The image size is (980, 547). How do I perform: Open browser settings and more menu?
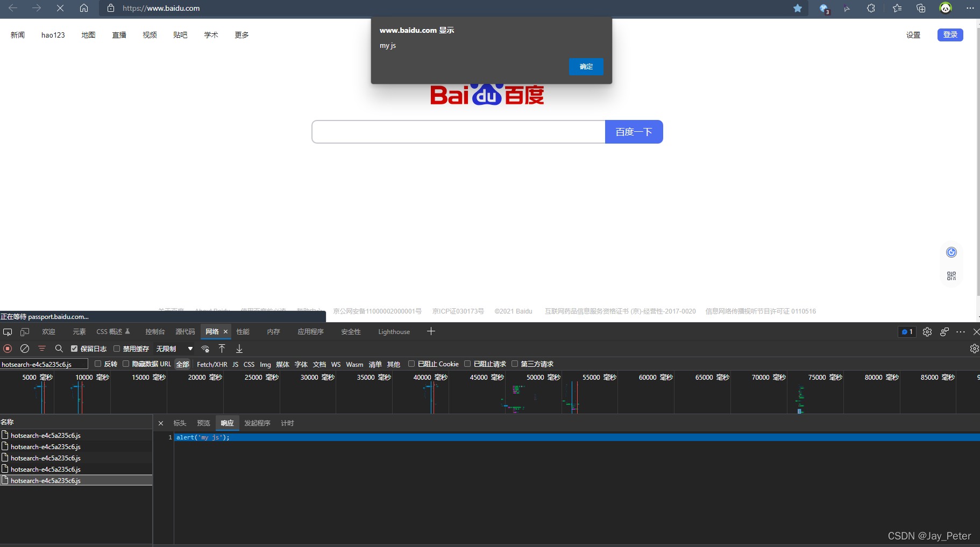pyautogui.click(x=970, y=8)
